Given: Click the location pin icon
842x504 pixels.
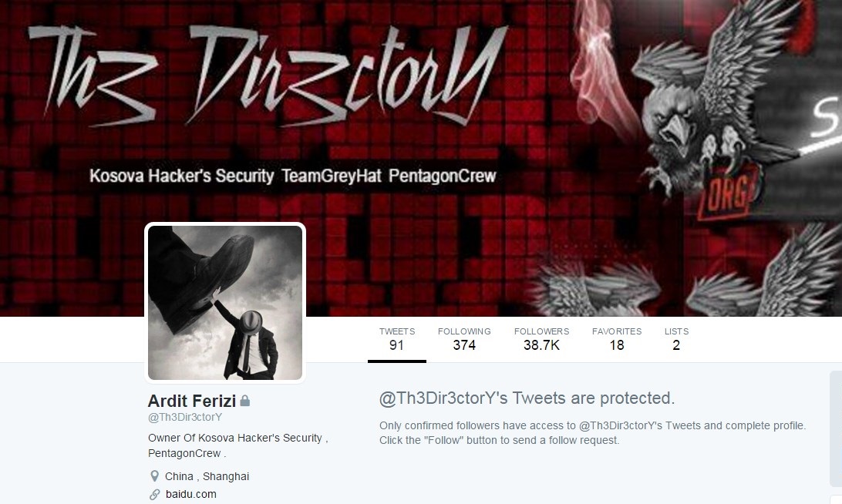Looking at the screenshot, I should pos(155,476).
